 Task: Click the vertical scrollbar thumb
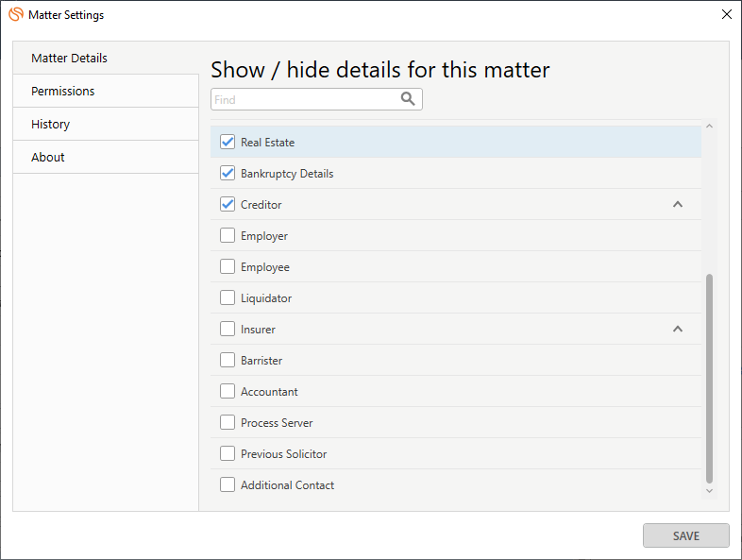(709, 379)
